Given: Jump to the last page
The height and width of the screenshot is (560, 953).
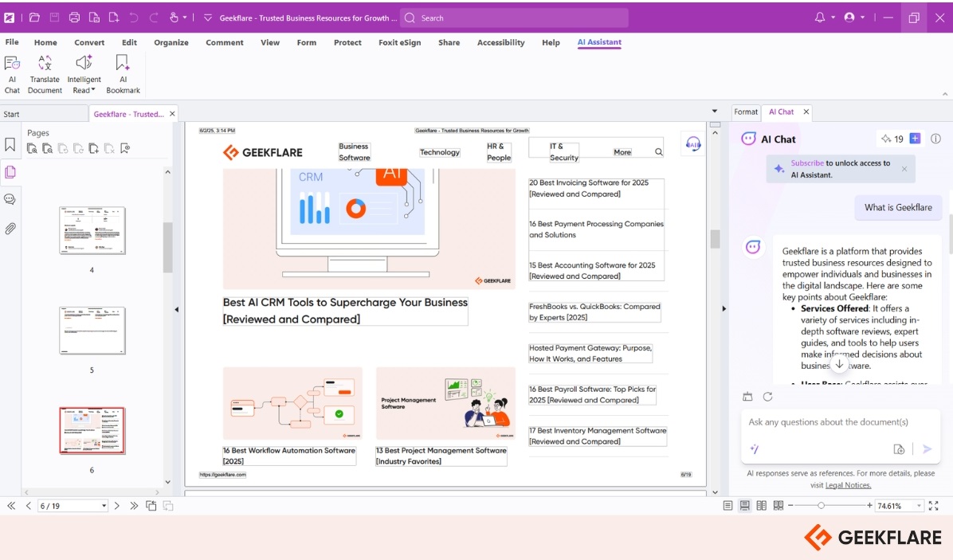Looking at the screenshot, I should pos(134,505).
